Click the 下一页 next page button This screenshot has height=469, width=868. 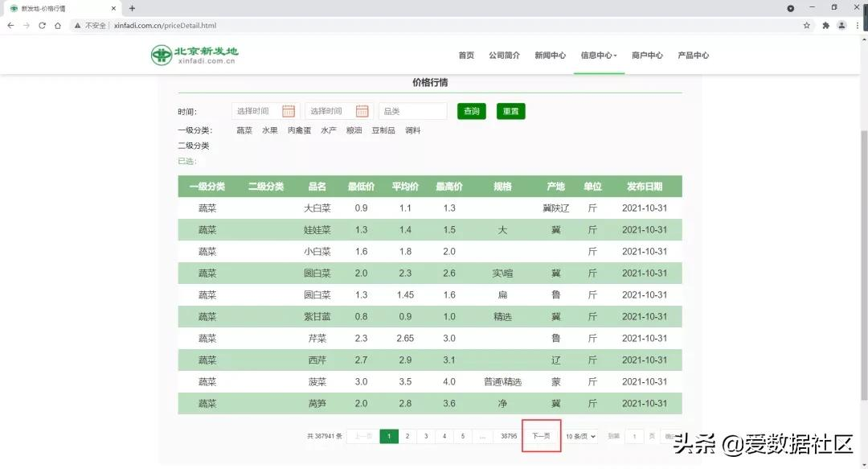541,436
